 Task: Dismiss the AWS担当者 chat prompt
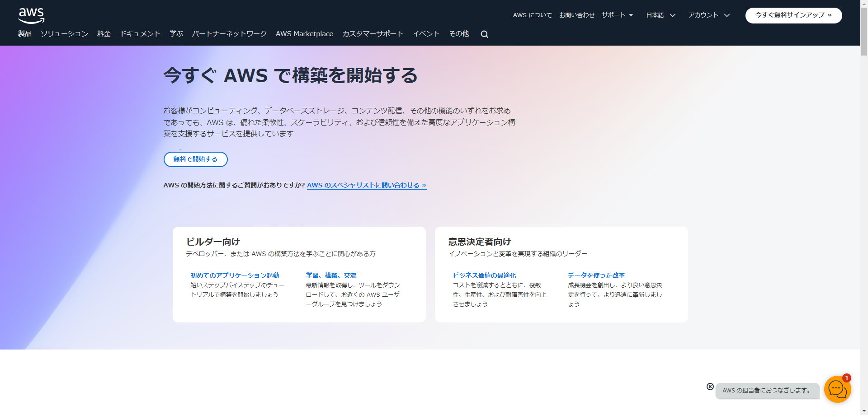[710, 387]
